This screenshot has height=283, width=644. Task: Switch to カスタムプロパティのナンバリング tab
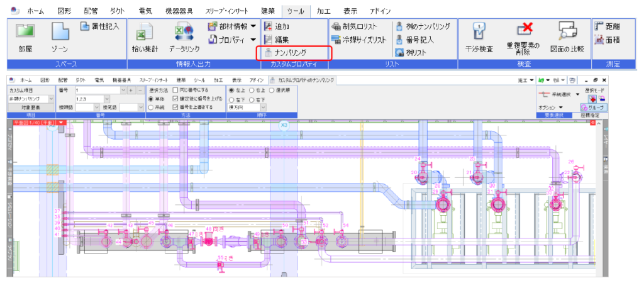click(302, 80)
